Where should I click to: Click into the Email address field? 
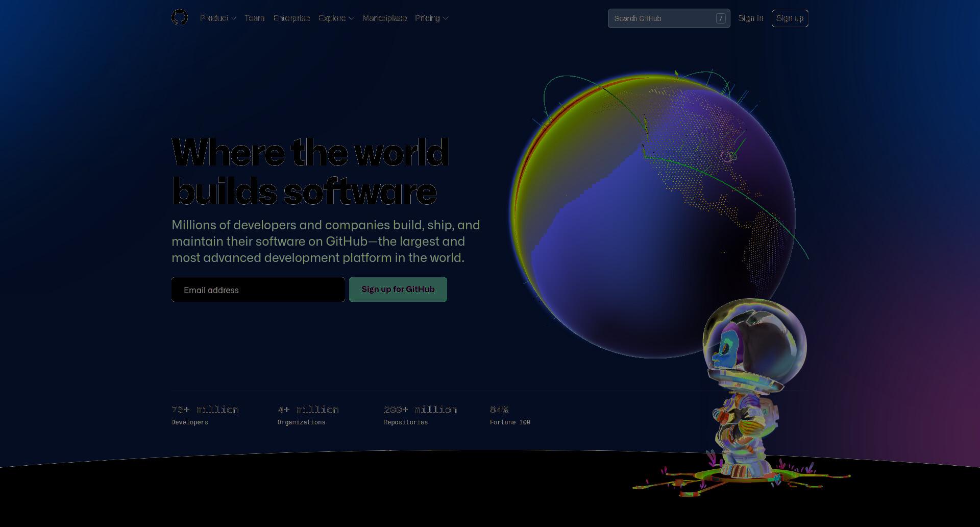pyautogui.click(x=258, y=290)
